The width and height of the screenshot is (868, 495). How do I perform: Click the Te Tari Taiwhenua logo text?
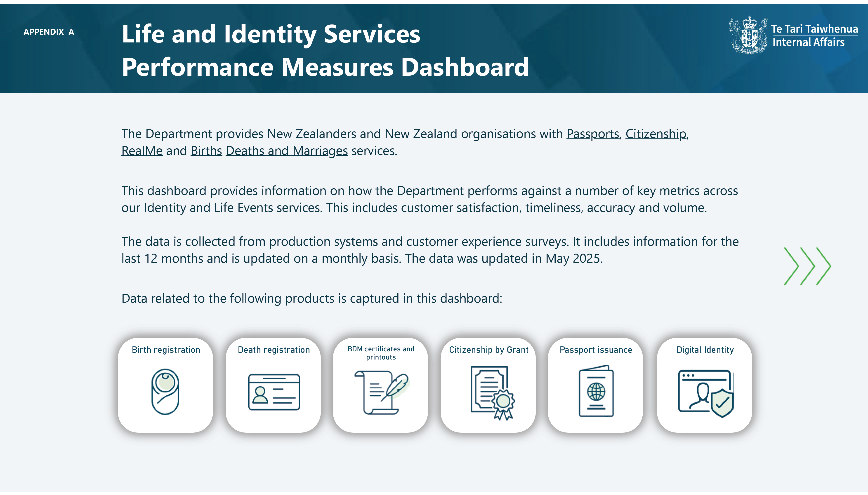pos(814,29)
